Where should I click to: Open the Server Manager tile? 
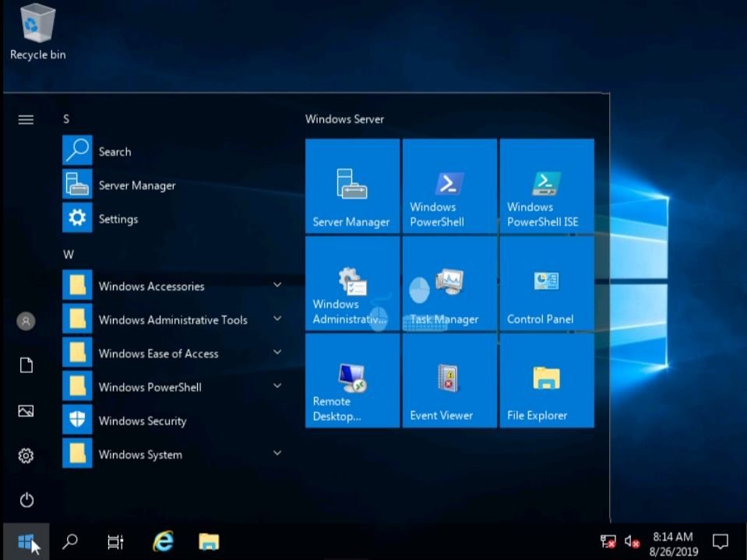(x=351, y=185)
